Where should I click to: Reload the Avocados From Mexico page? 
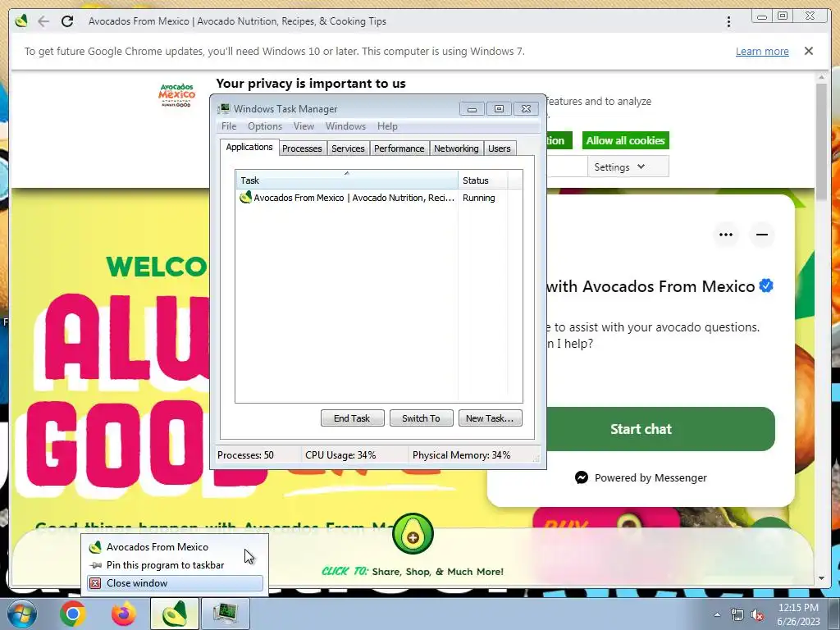[x=67, y=21]
